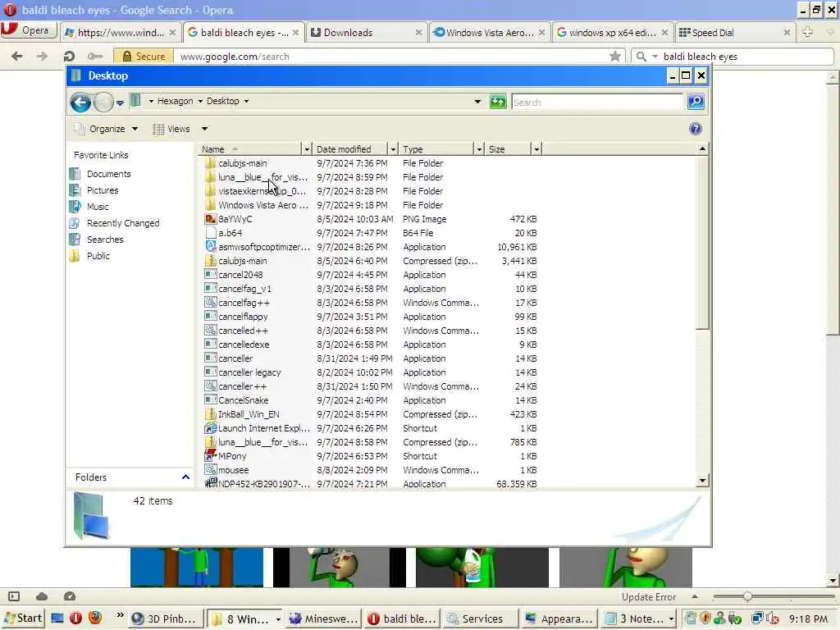Open the Explorer Help question mark icon
Image resolution: width=840 pixels, height=630 pixels.
point(696,129)
